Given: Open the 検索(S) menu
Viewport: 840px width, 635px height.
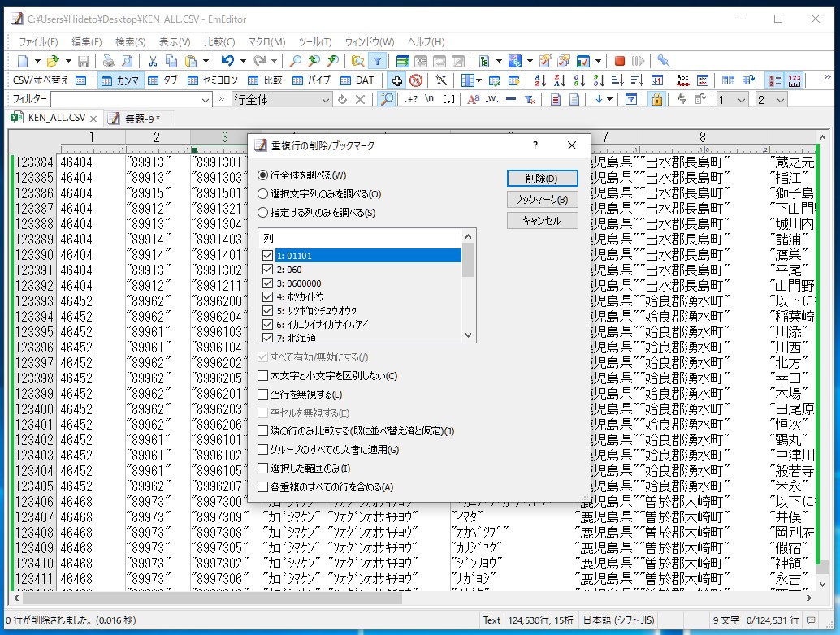Looking at the screenshot, I should pyautogui.click(x=130, y=41).
